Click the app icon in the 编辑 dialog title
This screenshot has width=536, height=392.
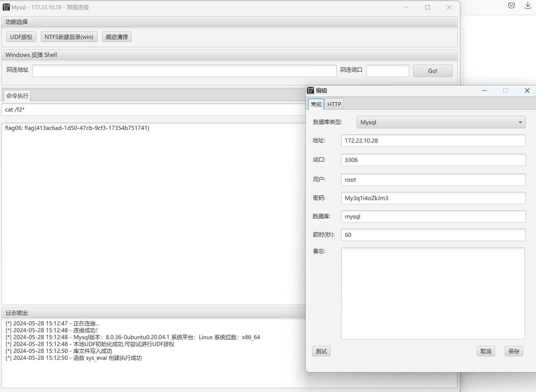point(311,90)
